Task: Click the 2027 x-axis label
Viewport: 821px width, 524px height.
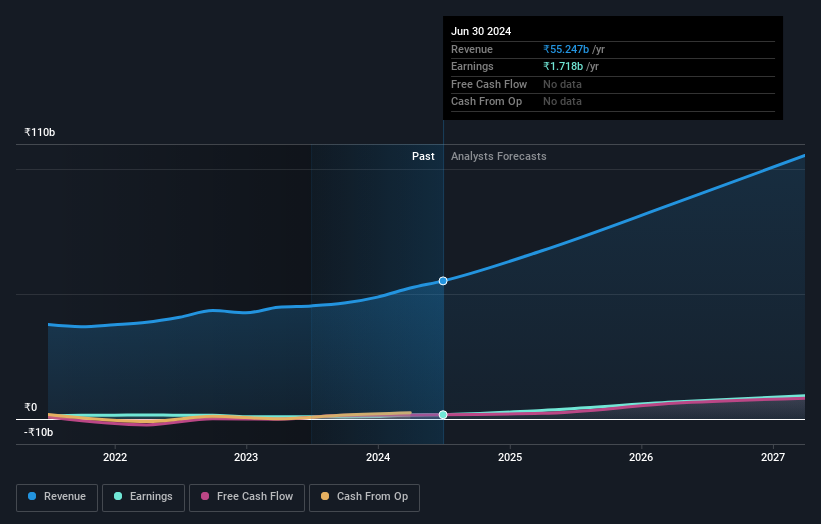Action: coord(772,457)
